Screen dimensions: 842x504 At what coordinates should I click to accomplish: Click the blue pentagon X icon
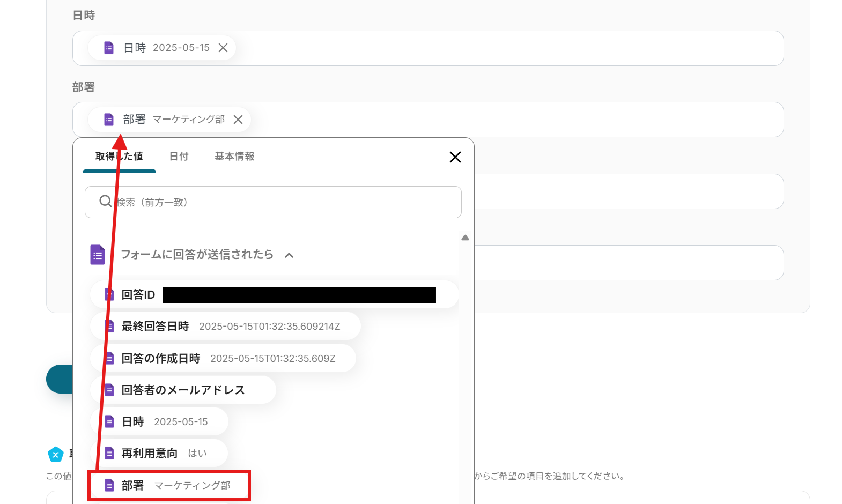tap(56, 454)
